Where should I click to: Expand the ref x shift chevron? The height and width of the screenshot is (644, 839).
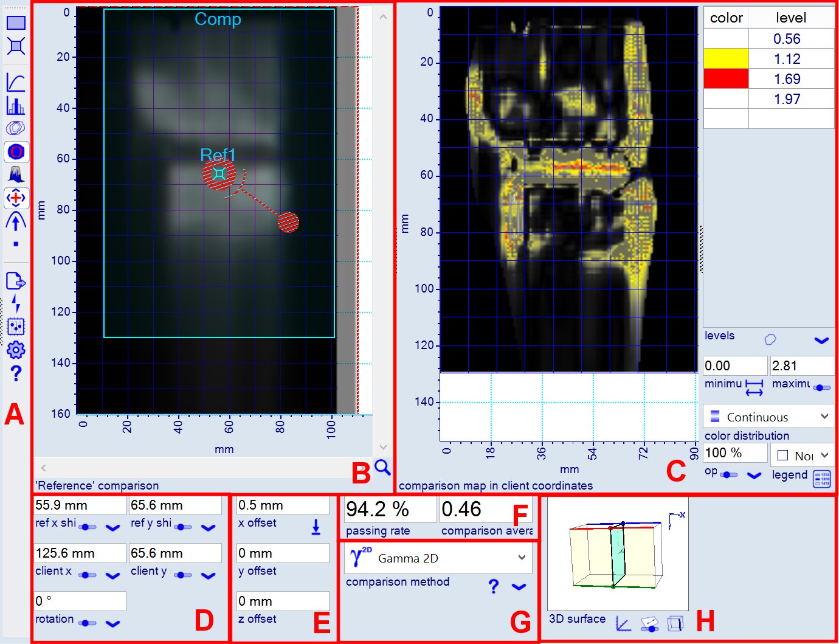pyautogui.click(x=113, y=527)
